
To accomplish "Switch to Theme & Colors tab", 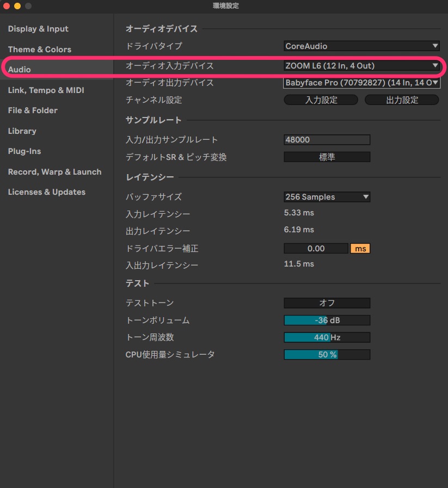I will 39,50.
